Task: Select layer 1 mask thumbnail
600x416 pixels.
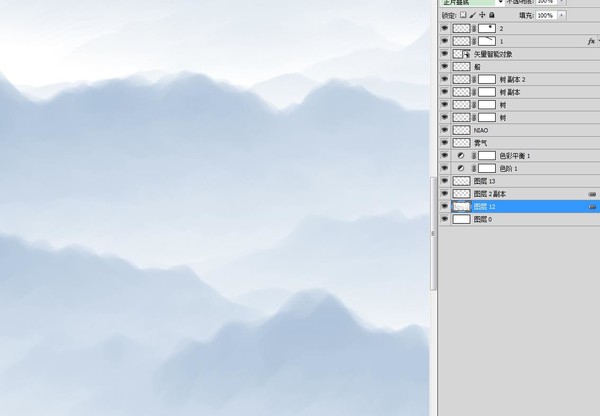Action: [487, 41]
